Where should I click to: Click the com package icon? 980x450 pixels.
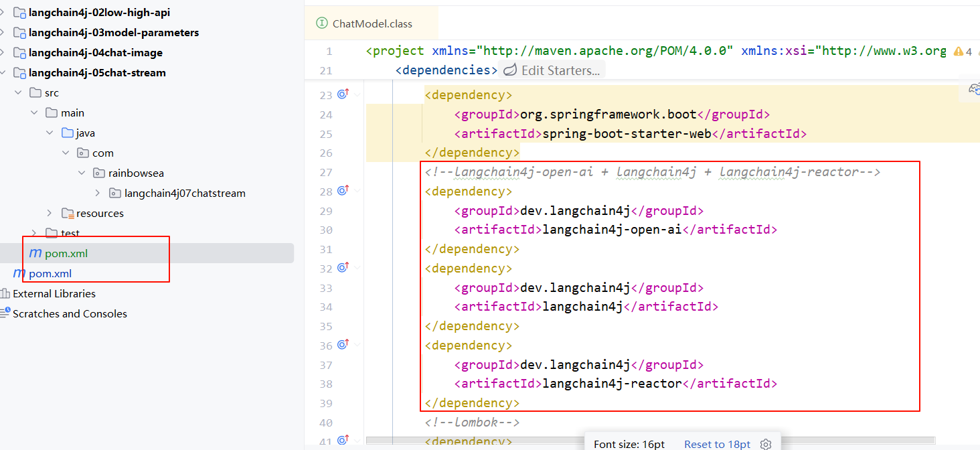tap(84, 153)
